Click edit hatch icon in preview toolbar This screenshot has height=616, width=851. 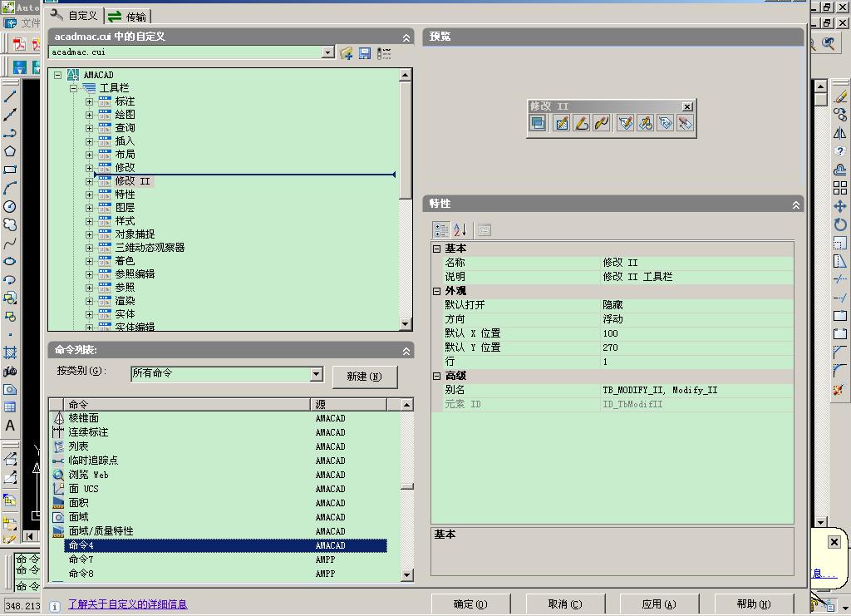click(x=562, y=123)
